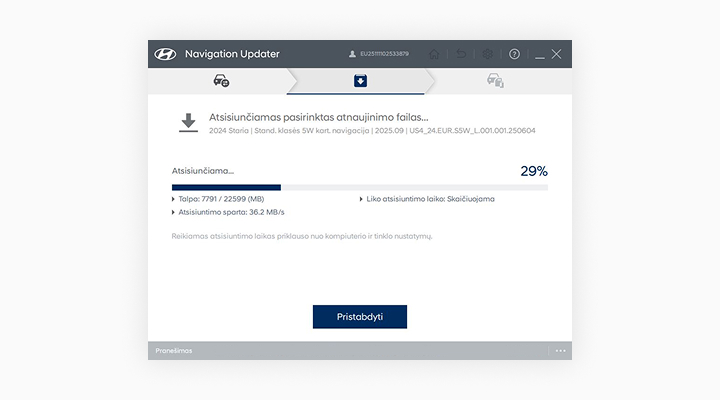Go to Home via the house icon
The width and height of the screenshot is (720, 400).
pyautogui.click(x=434, y=54)
